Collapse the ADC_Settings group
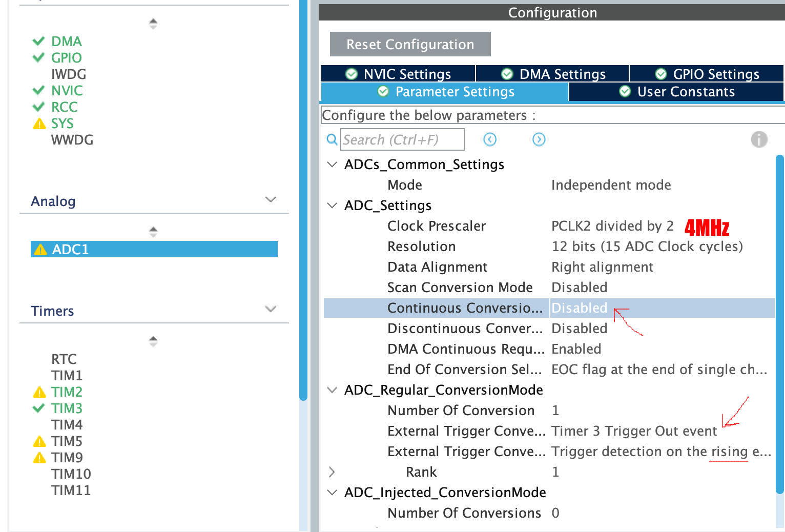The image size is (785, 532). (332, 206)
